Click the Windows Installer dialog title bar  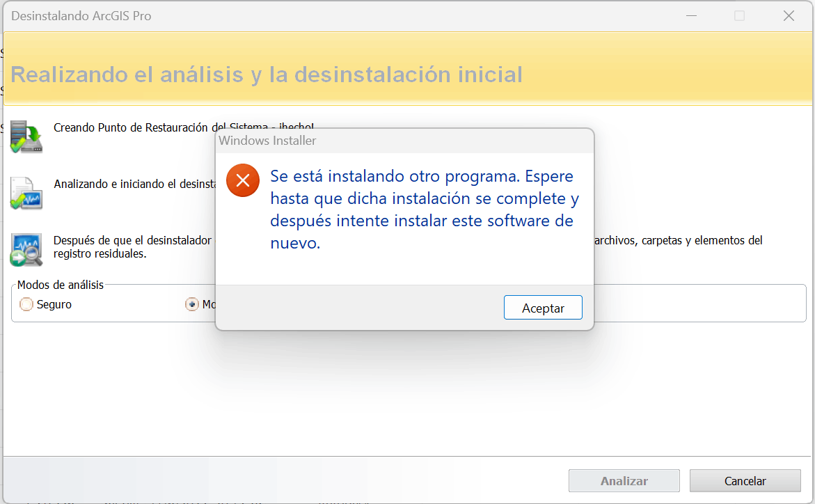point(404,141)
